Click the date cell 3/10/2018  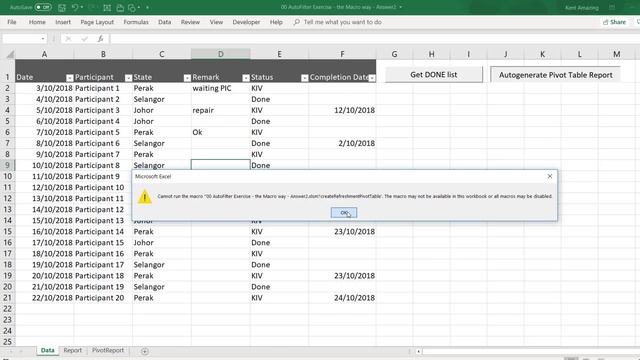pos(44,88)
